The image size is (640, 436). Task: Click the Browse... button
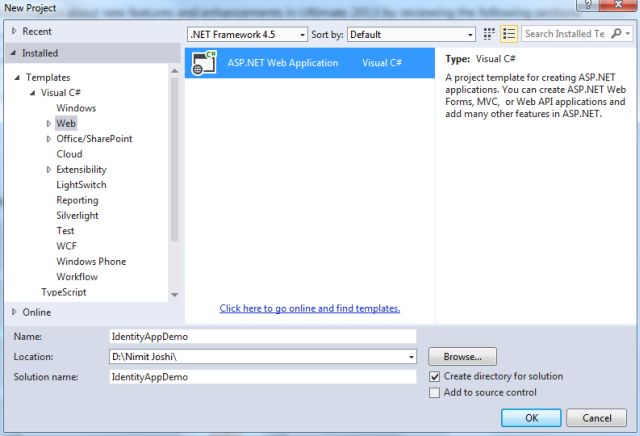click(462, 357)
